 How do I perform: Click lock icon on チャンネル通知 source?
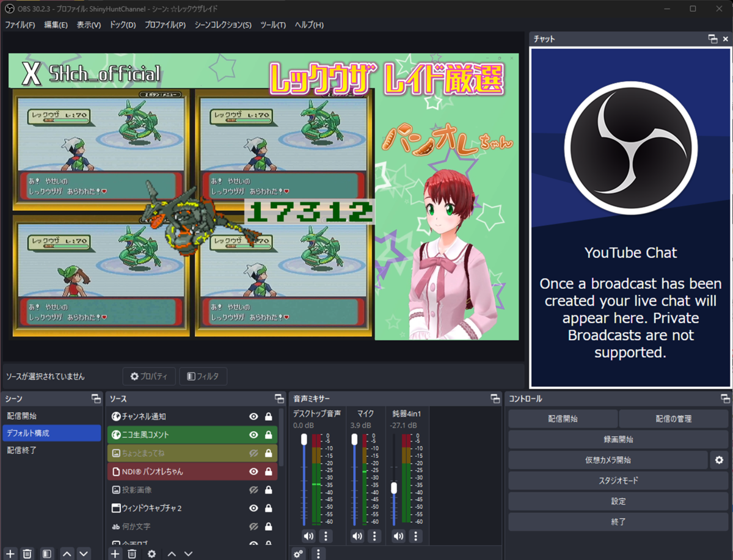[268, 416]
